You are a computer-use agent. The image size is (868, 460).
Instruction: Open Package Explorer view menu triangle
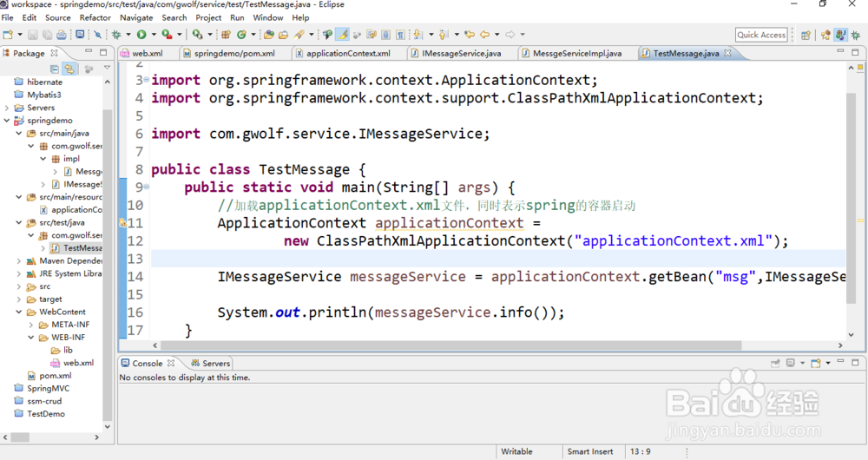(107, 68)
